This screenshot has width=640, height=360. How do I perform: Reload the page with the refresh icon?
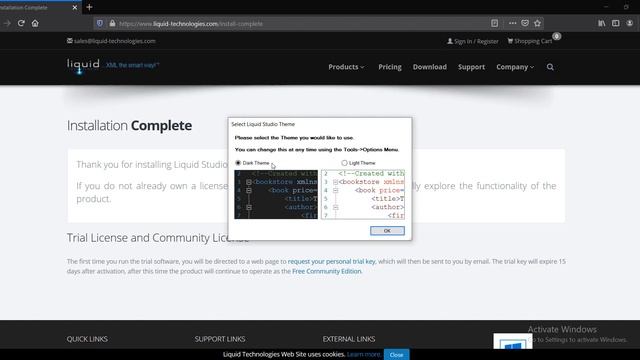[21, 23]
